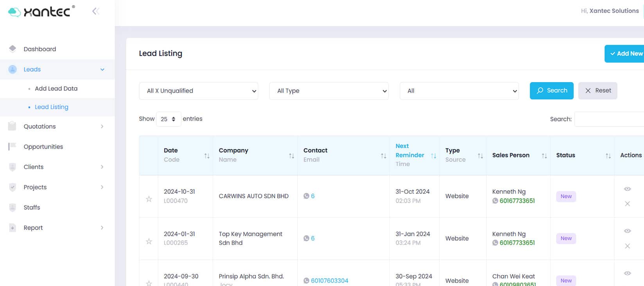Click the Reset button
The width and height of the screenshot is (644, 286).
(597, 91)
